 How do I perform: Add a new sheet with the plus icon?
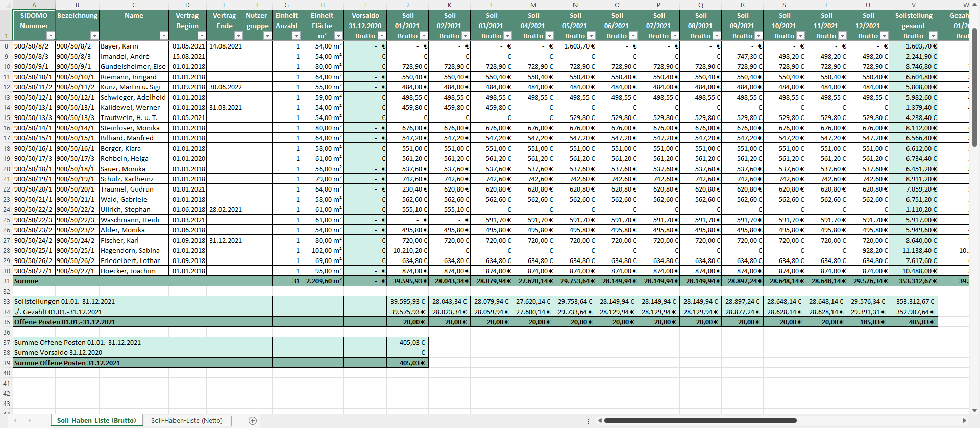[x=252, y=421]
